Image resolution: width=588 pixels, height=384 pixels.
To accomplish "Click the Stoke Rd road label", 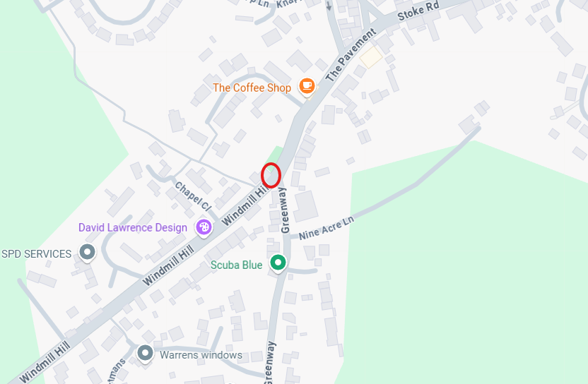I will 418,11.
